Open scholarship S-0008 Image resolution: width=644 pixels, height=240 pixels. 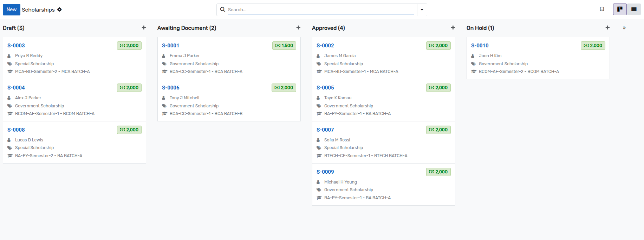[16, 130]
